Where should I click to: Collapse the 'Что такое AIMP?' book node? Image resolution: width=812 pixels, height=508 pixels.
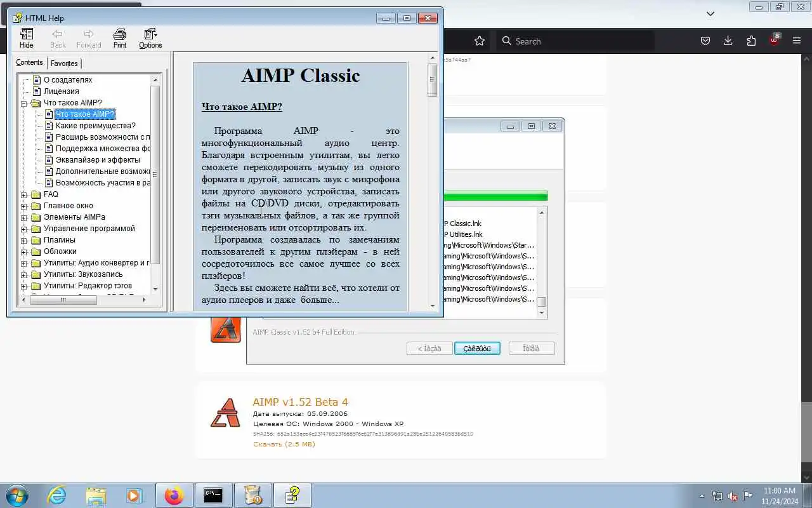[24, 103]
